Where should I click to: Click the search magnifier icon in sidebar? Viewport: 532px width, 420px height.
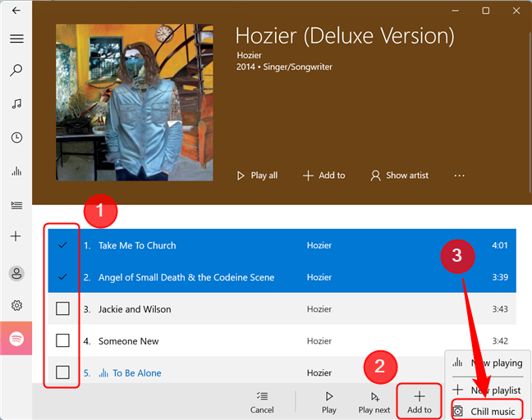tap(16, 71)
